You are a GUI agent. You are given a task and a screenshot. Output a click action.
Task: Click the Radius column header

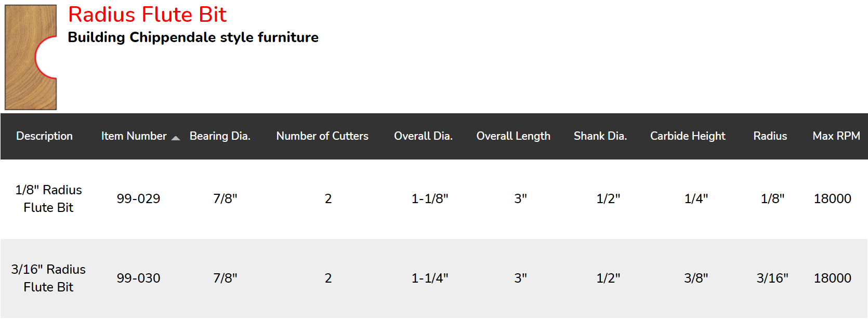point(770,136)
